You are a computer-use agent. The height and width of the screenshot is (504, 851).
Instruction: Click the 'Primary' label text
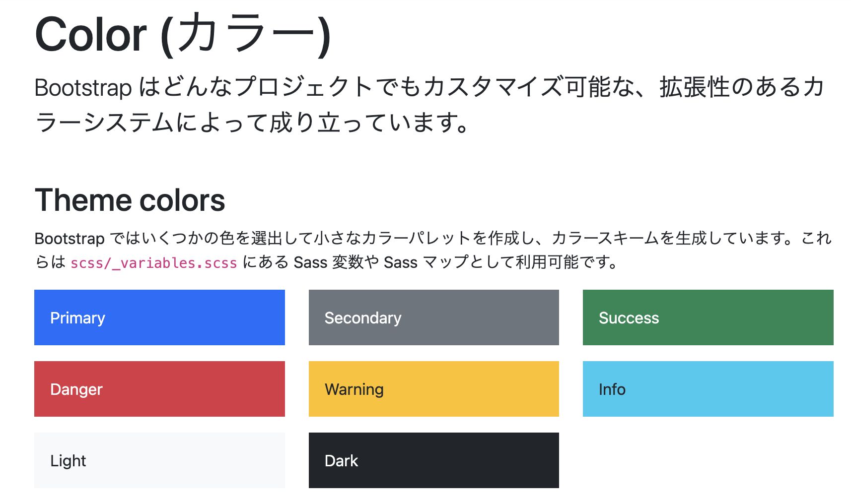pos(77,318)
